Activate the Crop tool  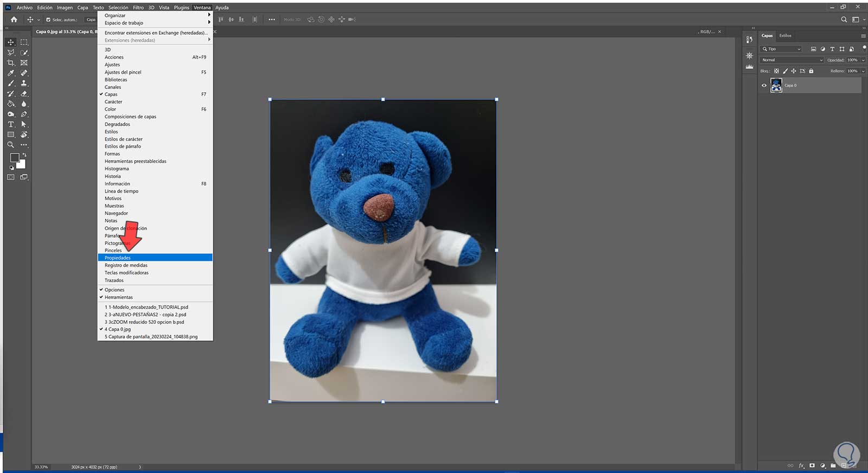click(x=11, y=63)
